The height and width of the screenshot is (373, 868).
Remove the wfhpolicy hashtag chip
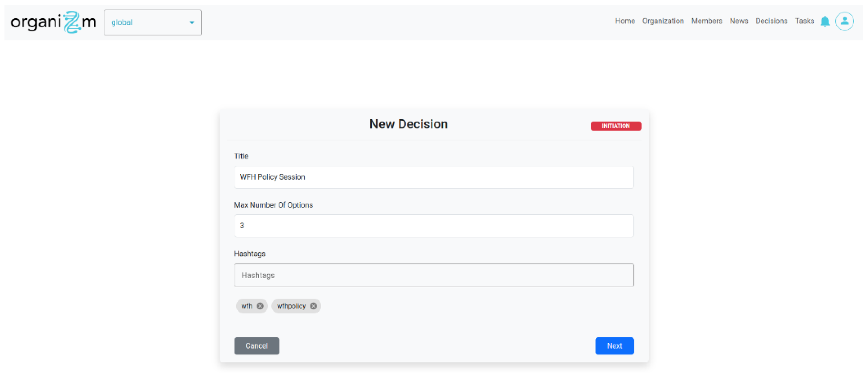click(x=313, y=306)
